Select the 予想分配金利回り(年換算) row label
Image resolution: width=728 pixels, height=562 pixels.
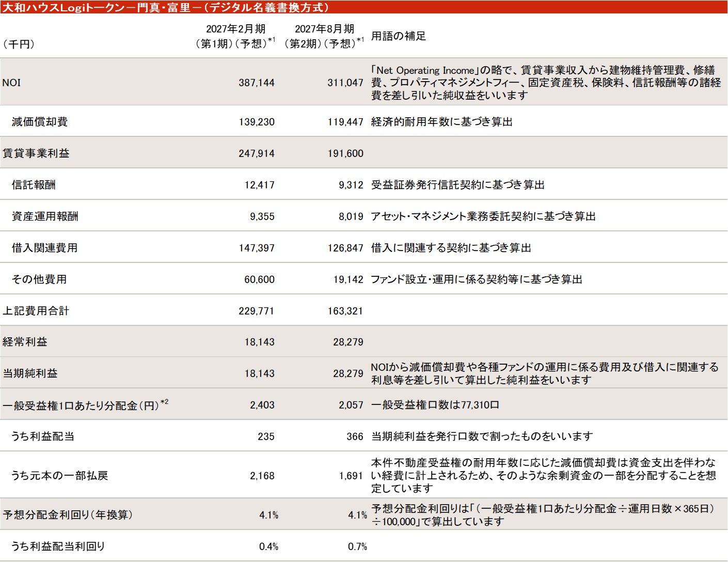pos(68,515)
